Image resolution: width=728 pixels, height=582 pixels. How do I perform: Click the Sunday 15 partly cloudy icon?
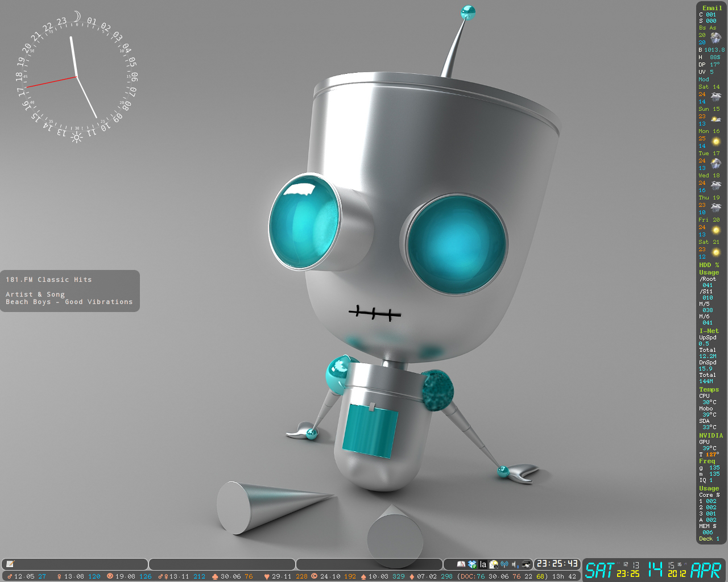click(716, 119)
